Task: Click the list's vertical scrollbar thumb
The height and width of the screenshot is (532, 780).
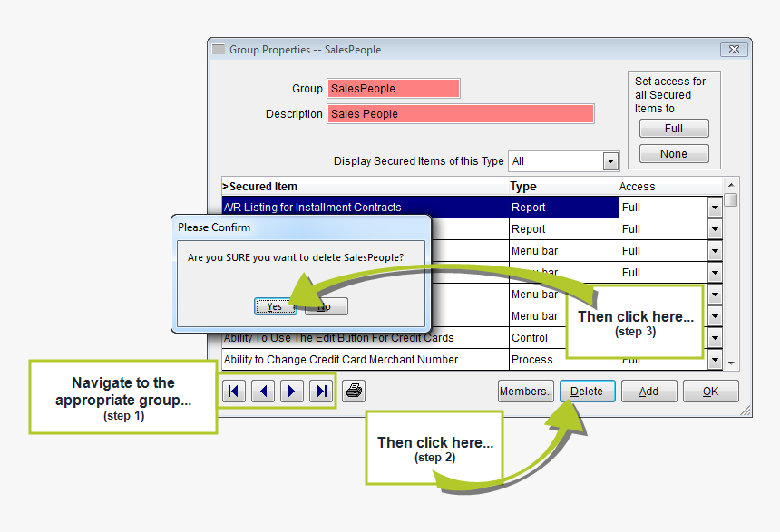Action: pos(731,200)
